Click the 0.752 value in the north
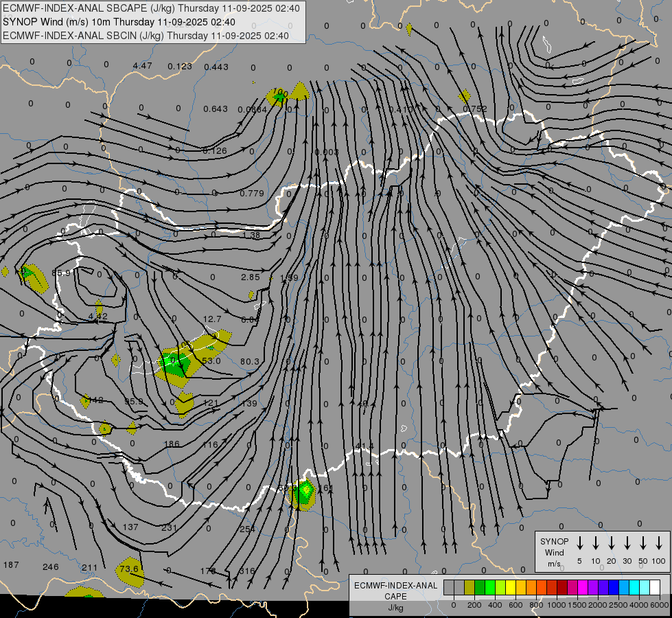 pos(475,109)
